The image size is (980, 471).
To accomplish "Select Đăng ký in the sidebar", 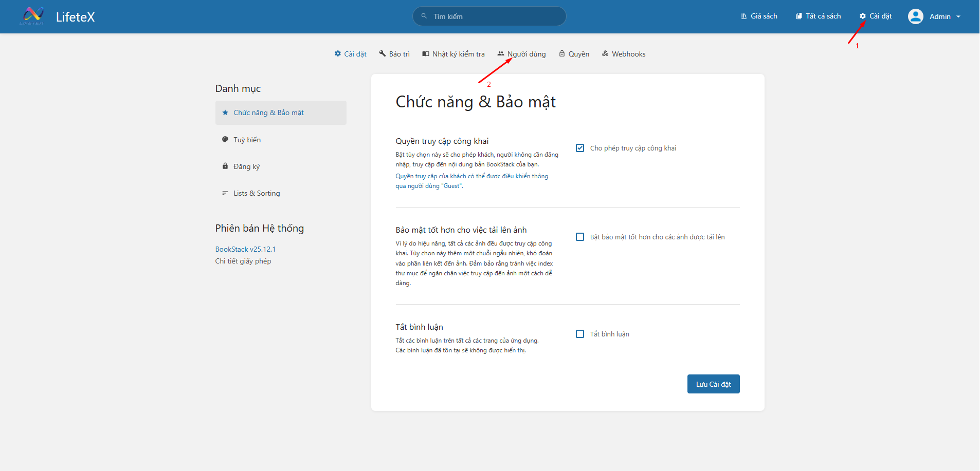I will 246,167.
